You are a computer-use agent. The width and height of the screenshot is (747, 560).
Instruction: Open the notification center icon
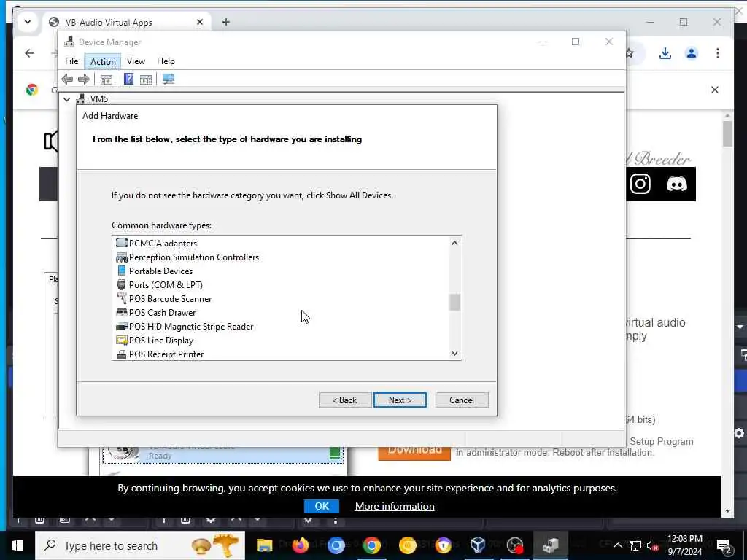click(724, 546)
